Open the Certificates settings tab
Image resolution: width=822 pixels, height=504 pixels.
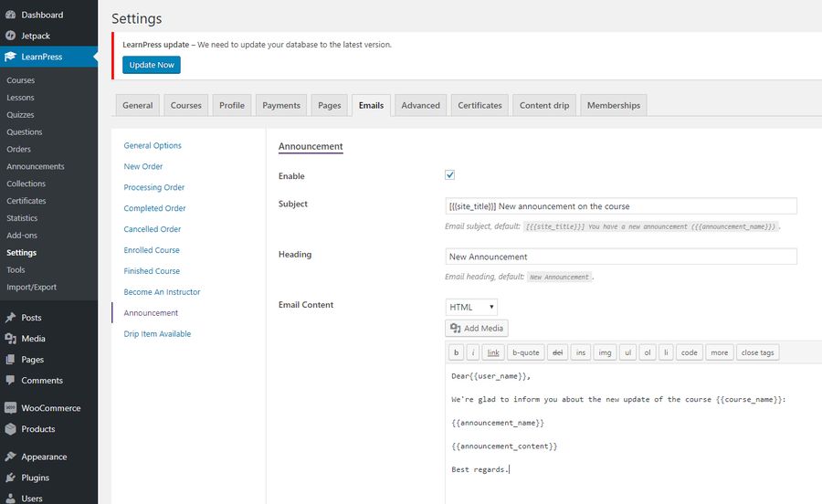479,105
